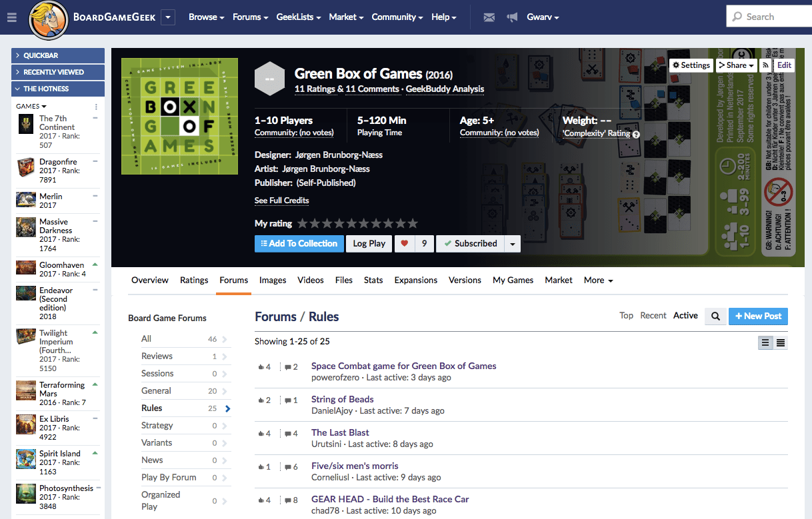
Task: Click the Add To Collection button
Action: [x=299, y=244]
